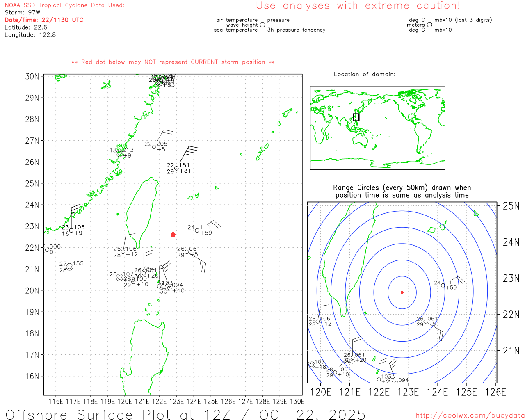Click buoy observation 26 061 +5 on main map

(187, 252)
